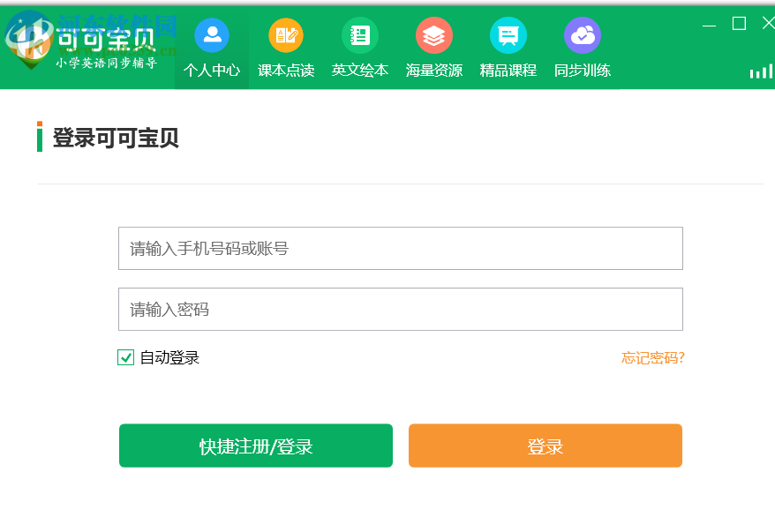
Task: Open the 个人中心 user profile icon
Action: pyautogui.click(x=211, y=37)
